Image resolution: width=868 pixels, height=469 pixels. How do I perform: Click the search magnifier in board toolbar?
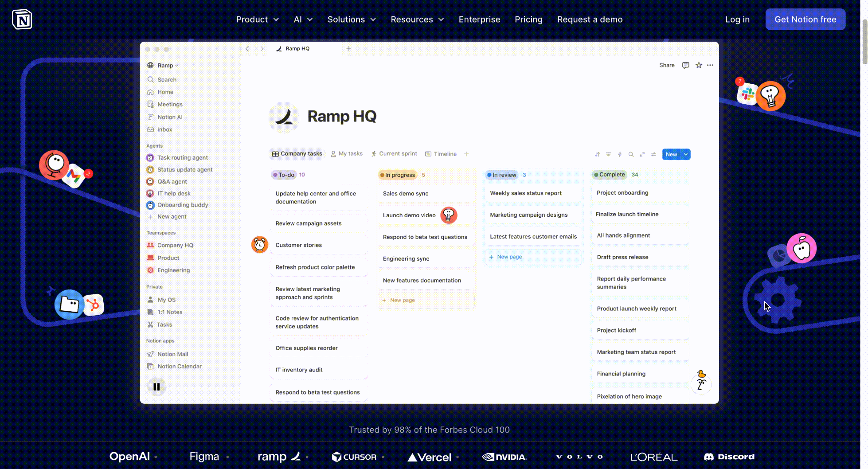tap(631, 154)
